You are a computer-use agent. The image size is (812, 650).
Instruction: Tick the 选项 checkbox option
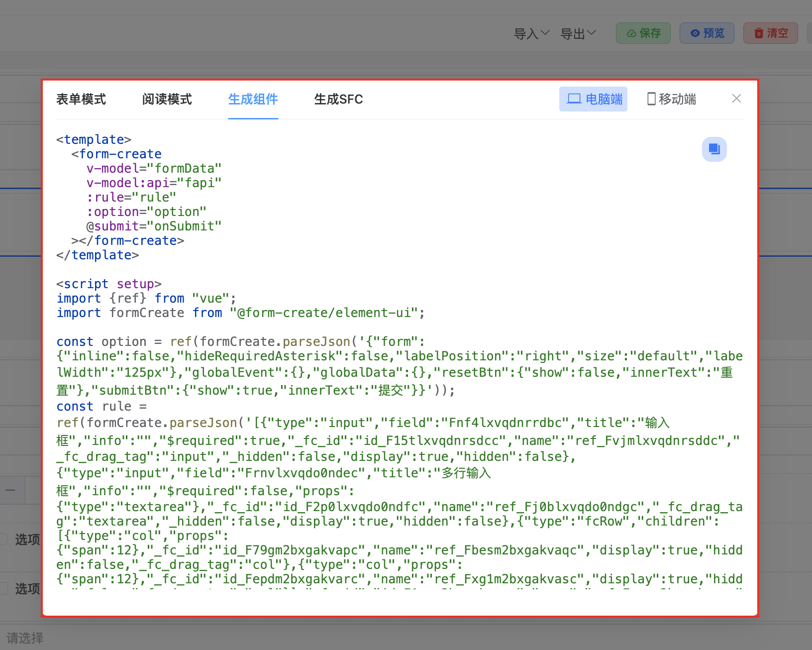click(4, 588)
